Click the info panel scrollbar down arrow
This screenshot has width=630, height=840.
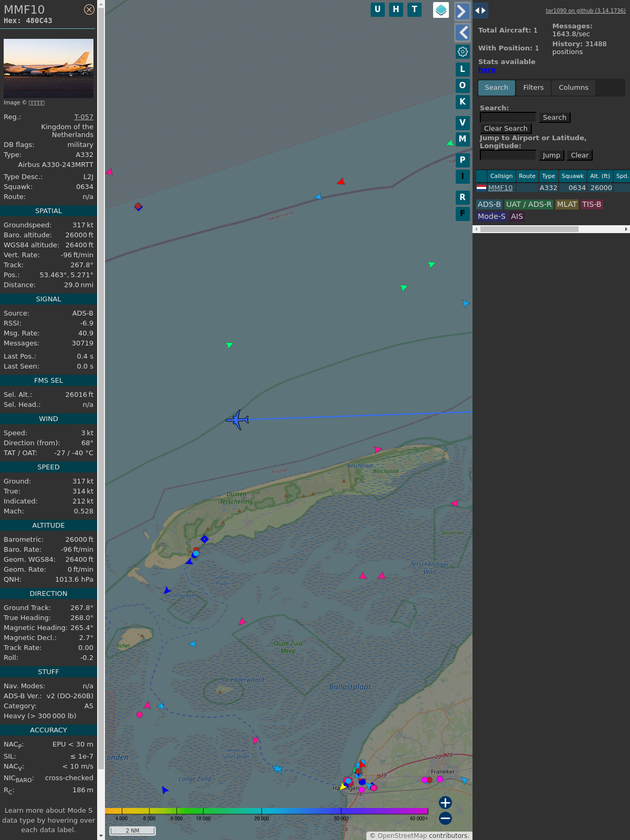pyautogui.click(x=101, y=836)
